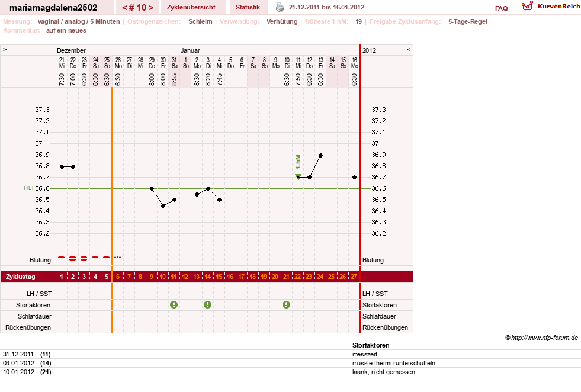The width and height of the screenshot is (581, 392).
Task: Click the left expand arrow at chart top-left
Action: coord(5,49)
